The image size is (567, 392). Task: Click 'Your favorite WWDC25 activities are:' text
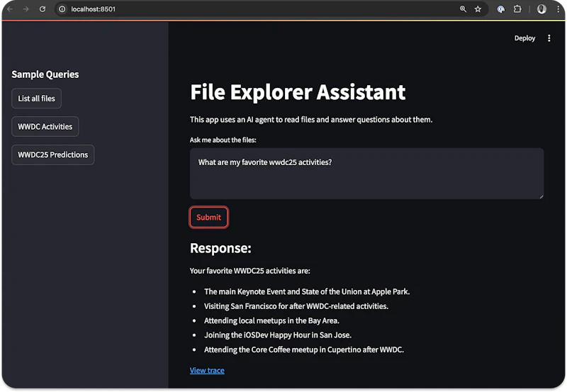coord(250,271)
